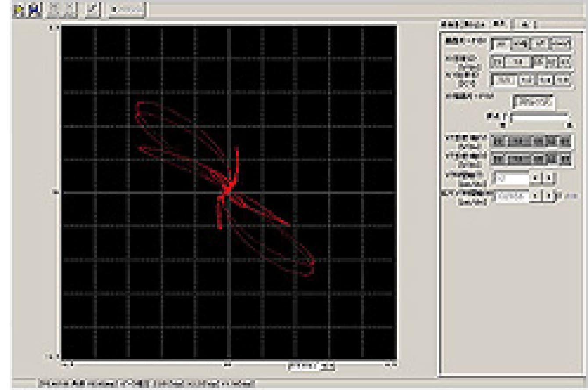Click the first stepper arrow beside the white field

point(536,178)
